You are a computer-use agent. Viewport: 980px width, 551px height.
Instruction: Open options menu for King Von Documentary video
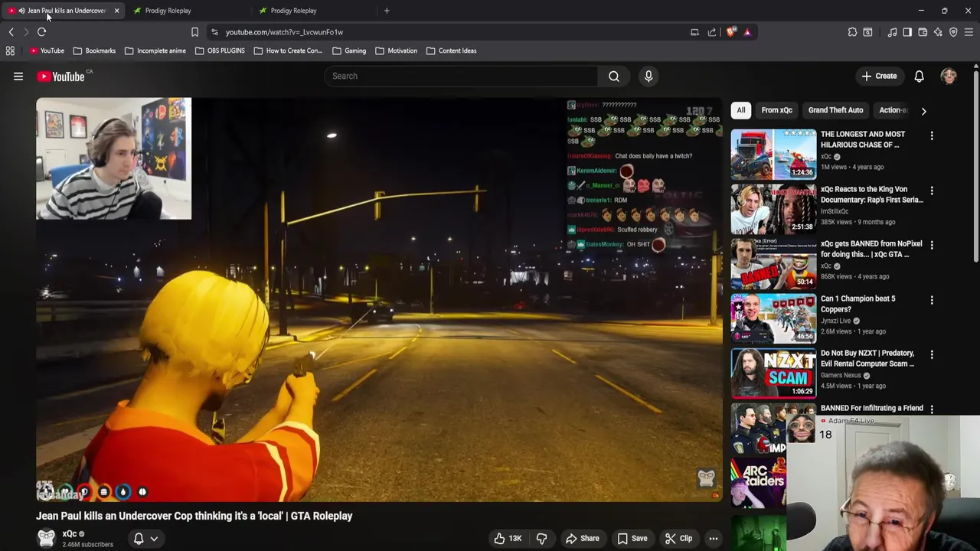tap(932, 190)
